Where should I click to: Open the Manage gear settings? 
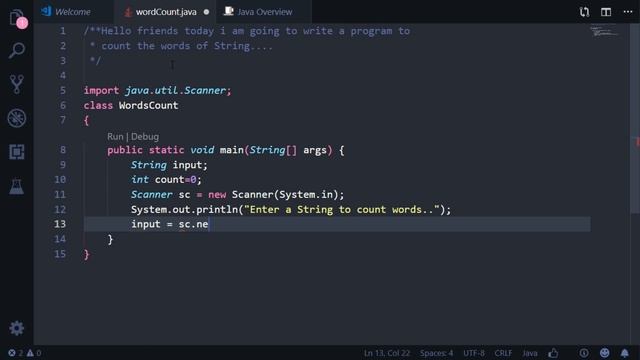(16, 328)
